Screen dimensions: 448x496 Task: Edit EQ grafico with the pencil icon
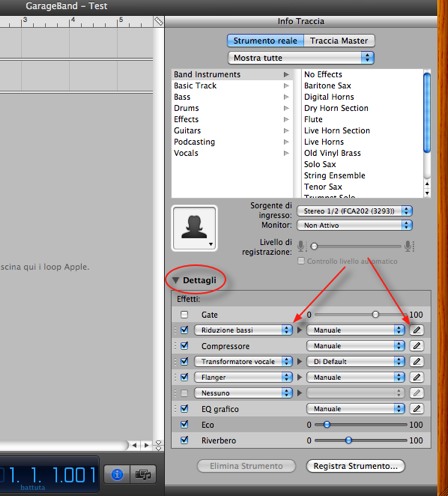pos(417,408)
